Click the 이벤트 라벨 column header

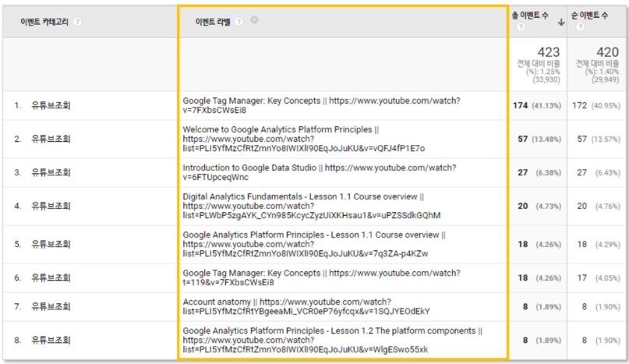[213, 22]
